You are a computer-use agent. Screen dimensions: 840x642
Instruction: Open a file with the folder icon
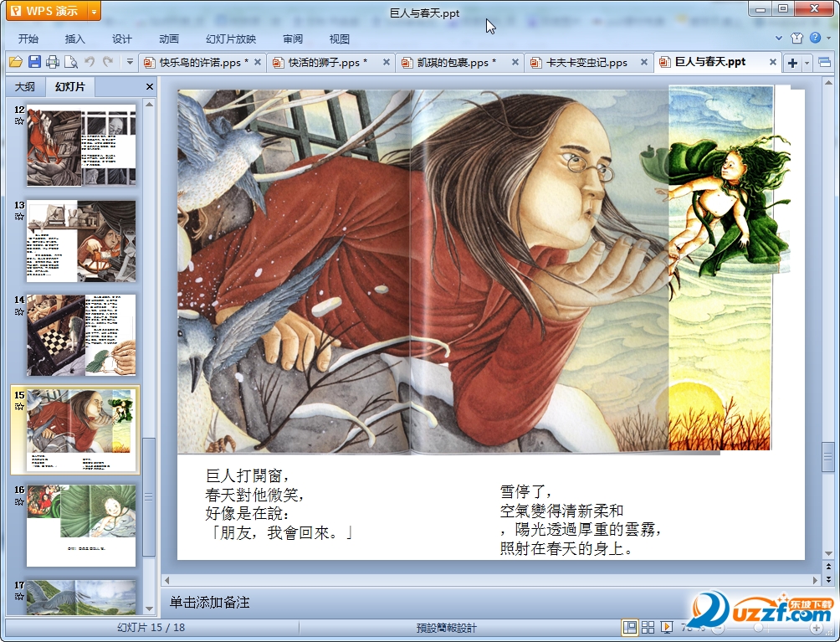tap(16, 62)
